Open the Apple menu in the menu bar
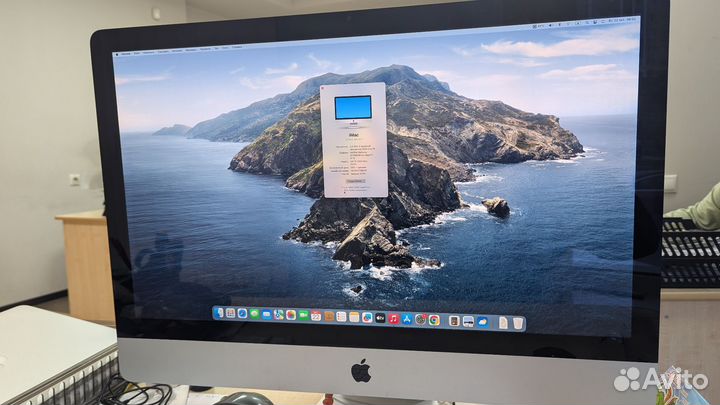Image resolution: width=720 pixels, height=405 pixels. pos(117,52)
